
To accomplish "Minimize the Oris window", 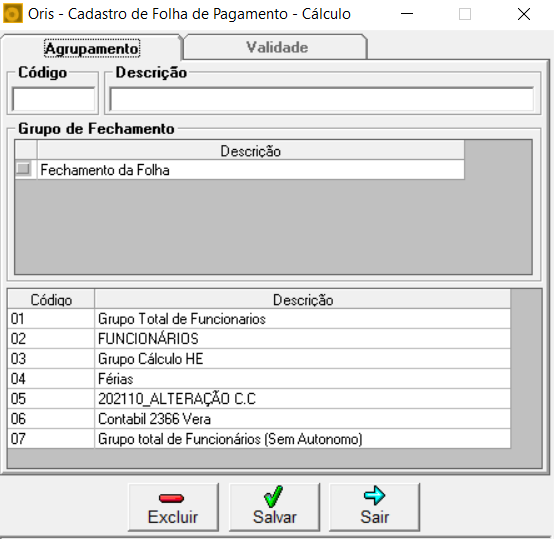I will pos(407,14).
